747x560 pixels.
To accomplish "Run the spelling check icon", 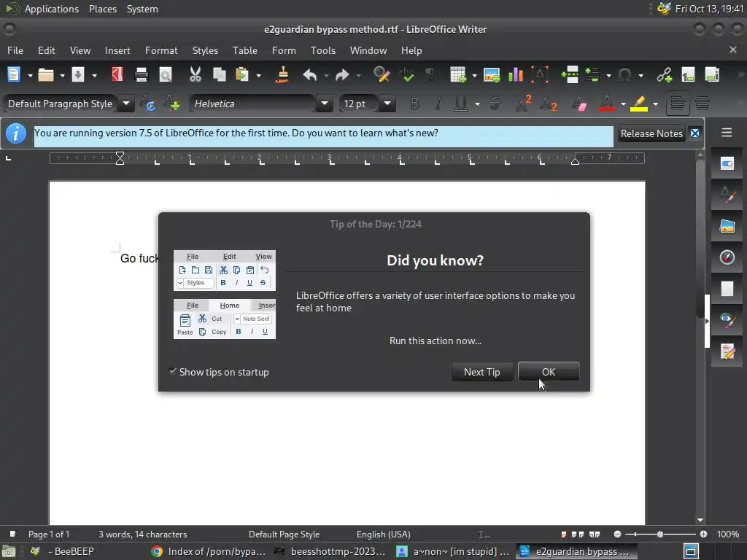I will (406, 75).
